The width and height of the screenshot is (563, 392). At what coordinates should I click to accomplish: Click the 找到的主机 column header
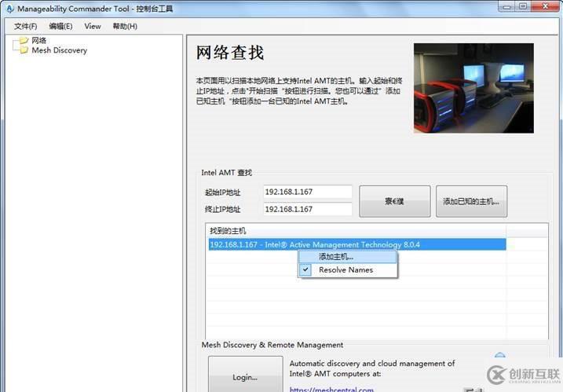pos(356,231)
